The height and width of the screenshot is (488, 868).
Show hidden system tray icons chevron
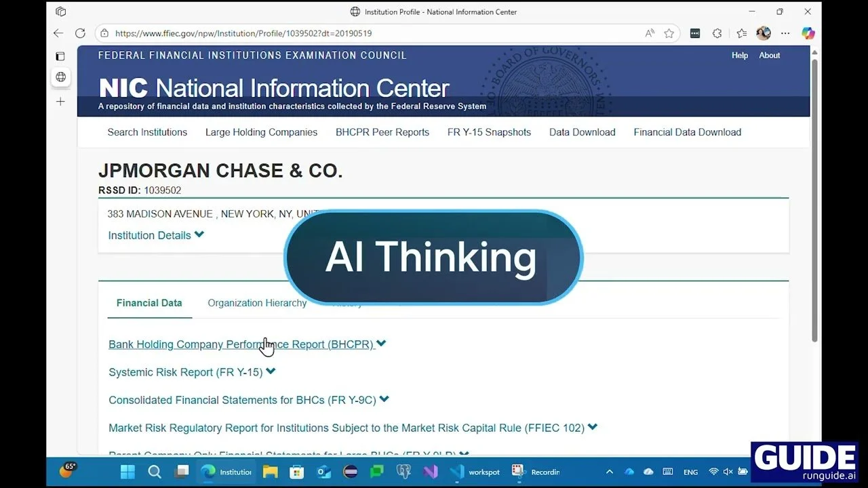(609, 472)
